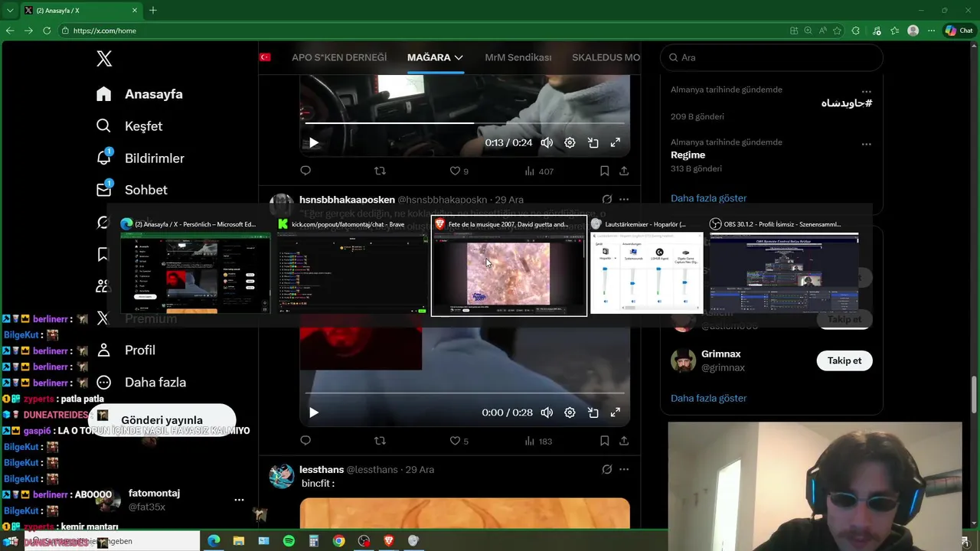Open picture-in-picture on first video
The image size is (980, 551).
[x=593, y=142]
